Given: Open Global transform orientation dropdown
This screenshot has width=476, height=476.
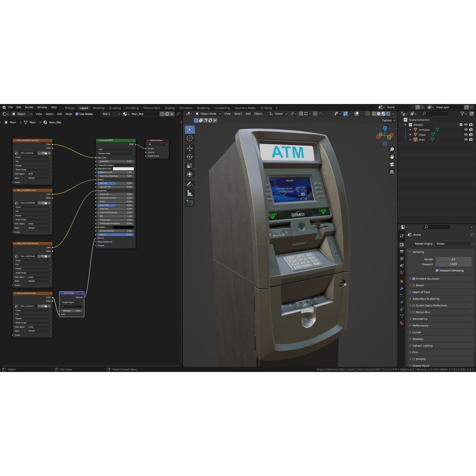Looking at the screenshot, I should [x=279, y=114].
